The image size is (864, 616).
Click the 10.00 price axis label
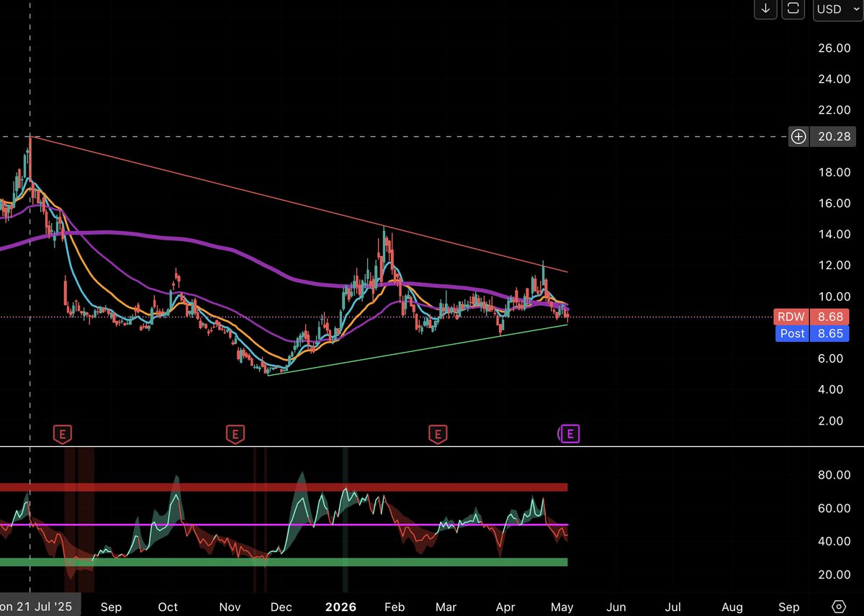pyautogui.click(x=834, y=296)
